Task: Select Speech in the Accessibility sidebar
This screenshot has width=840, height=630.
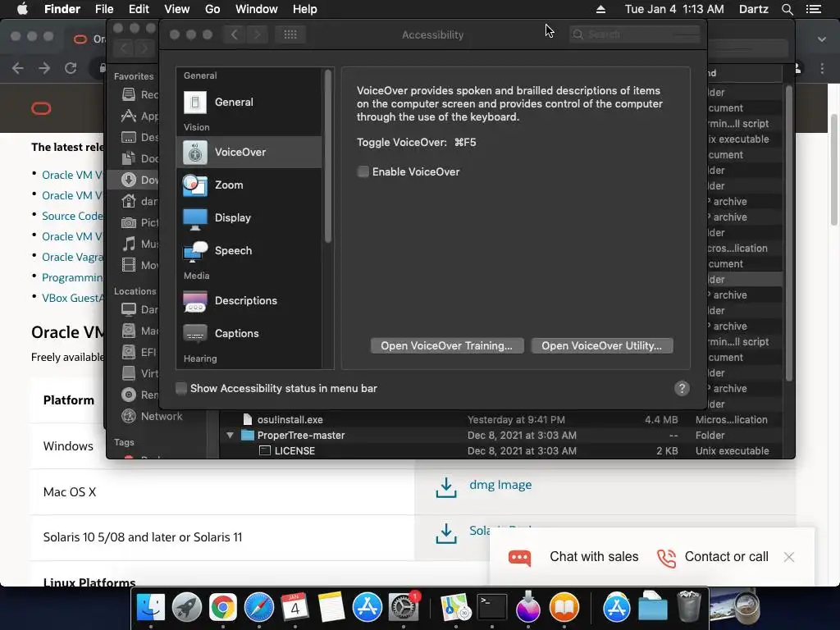Action: coord(249,250)
